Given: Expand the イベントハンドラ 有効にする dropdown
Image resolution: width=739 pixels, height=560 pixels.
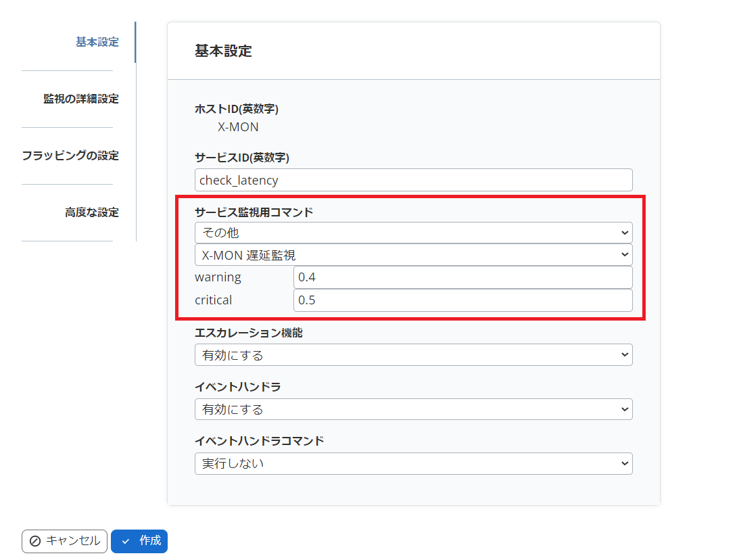Looking at the screenshot, I should pos(413,409).
